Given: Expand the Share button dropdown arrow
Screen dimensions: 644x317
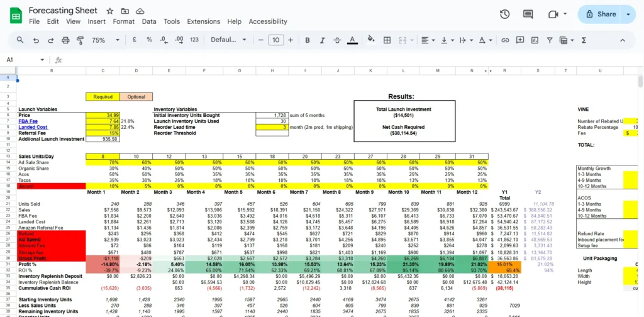Looking at the screenshot, I should point(628,14).
